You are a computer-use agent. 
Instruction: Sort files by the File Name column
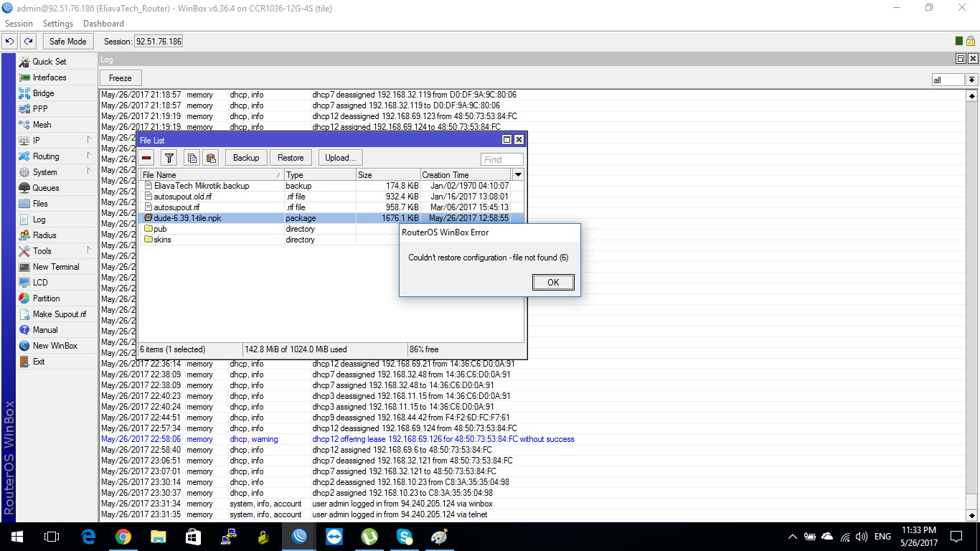(212, 175)
